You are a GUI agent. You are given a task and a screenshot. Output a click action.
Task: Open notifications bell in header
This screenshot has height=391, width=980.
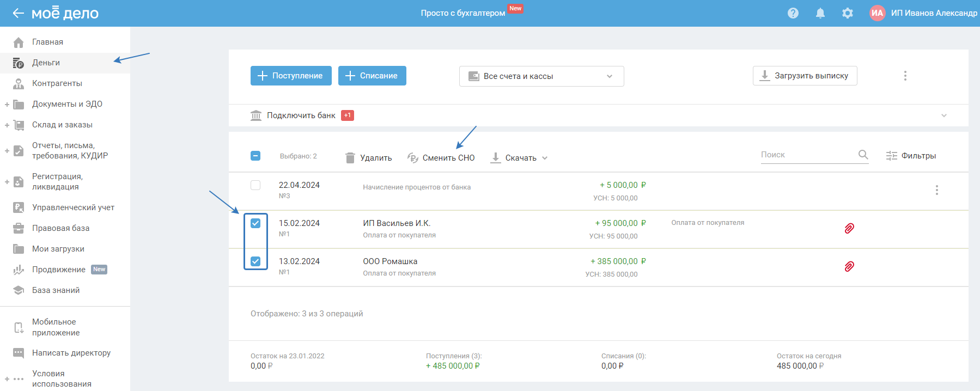click(x=820, y=13)
